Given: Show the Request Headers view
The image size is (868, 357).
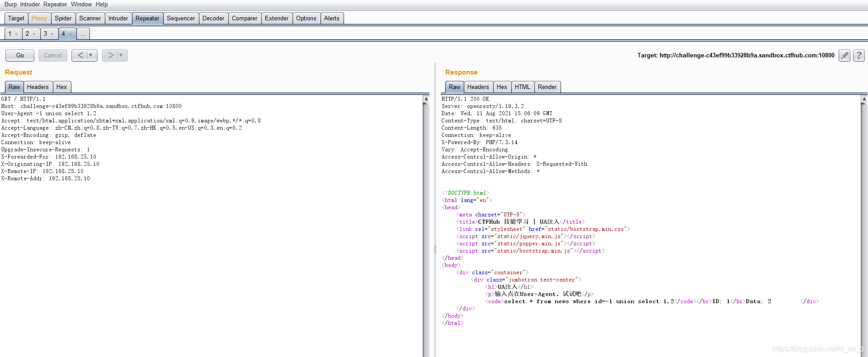Looking at the screenshot, I should [x=38, y=87].
